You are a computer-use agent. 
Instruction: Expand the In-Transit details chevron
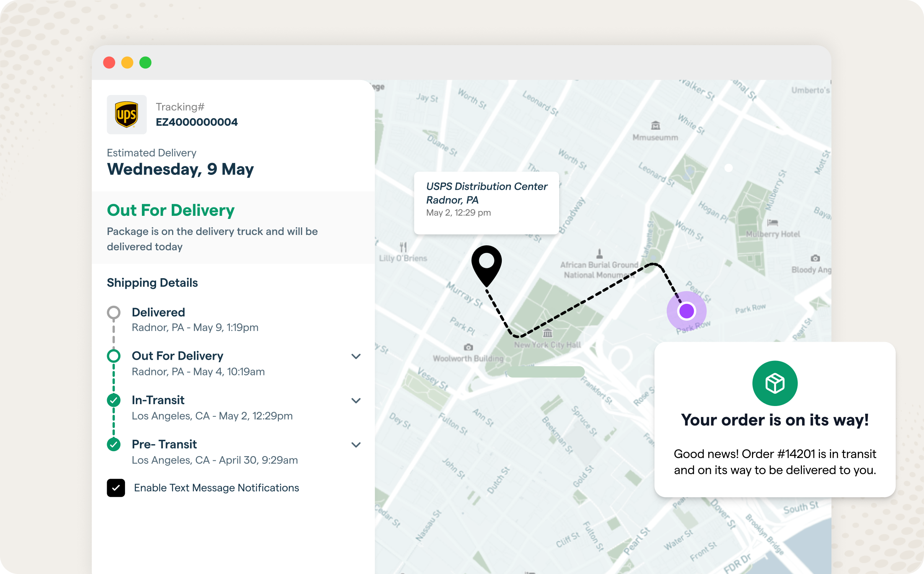click(x=356, y=401)
